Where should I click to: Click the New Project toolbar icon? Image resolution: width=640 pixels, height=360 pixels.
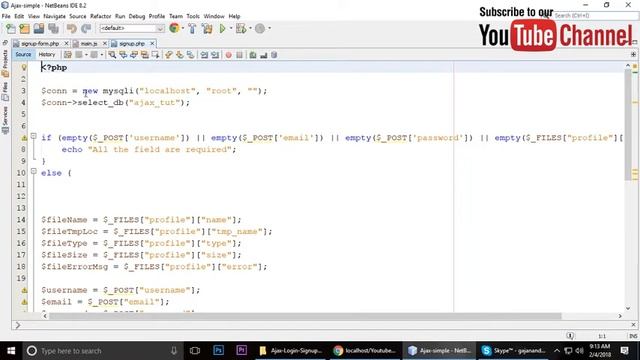coord(24,29)
